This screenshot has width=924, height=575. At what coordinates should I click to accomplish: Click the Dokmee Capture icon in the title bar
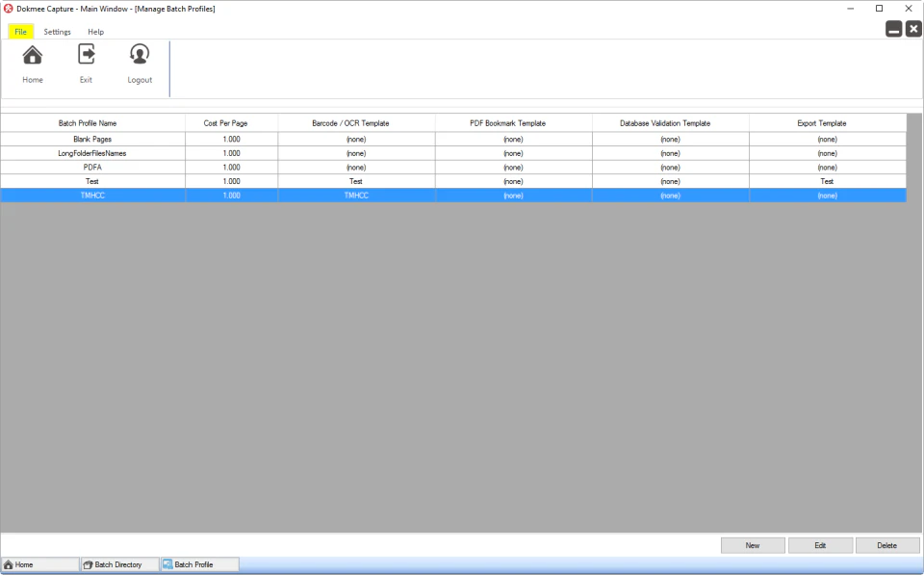tap(8, 8)
